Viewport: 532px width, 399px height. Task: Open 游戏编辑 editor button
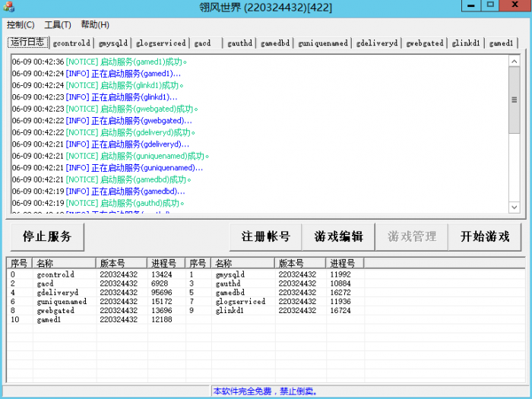(339, 237)
